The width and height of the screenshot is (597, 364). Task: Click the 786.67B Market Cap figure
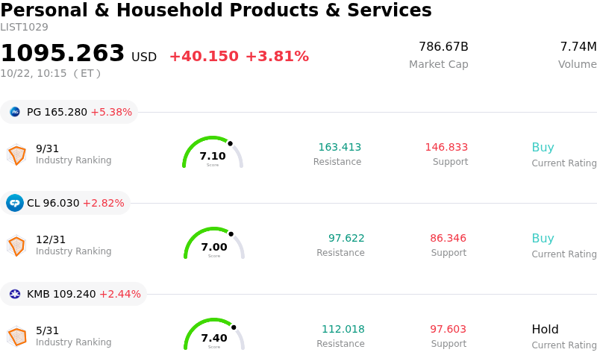click(443, 47)
